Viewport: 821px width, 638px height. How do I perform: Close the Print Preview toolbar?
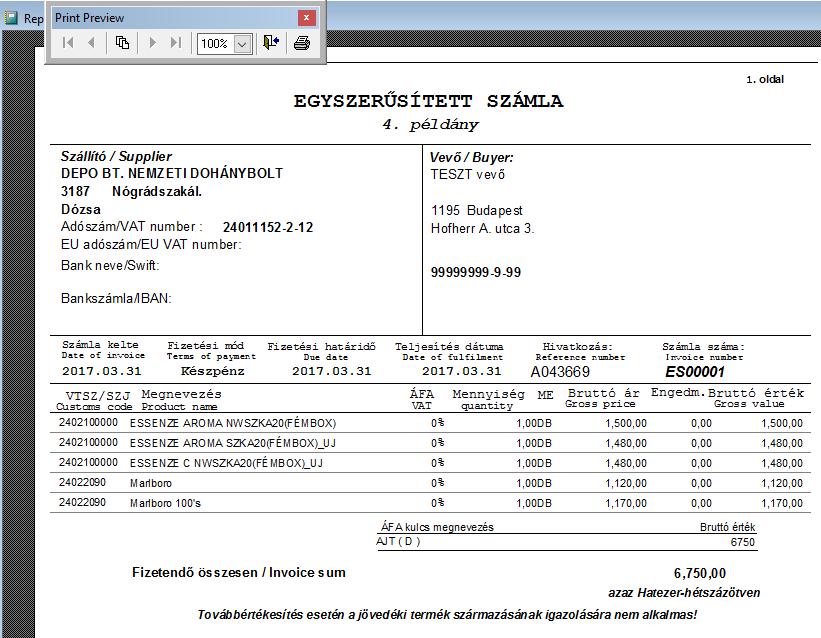point(306,18)
